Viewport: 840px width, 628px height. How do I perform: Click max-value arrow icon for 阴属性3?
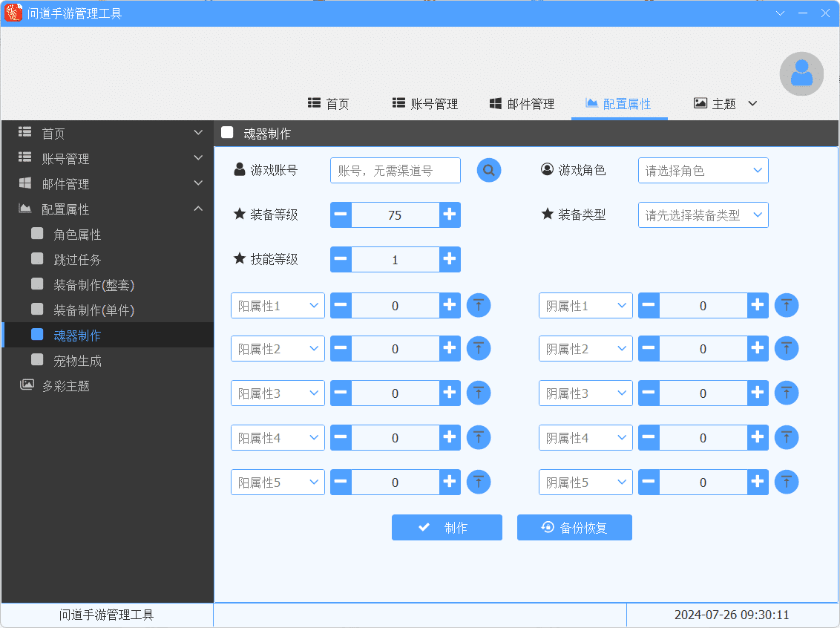[x=787, y=393]
